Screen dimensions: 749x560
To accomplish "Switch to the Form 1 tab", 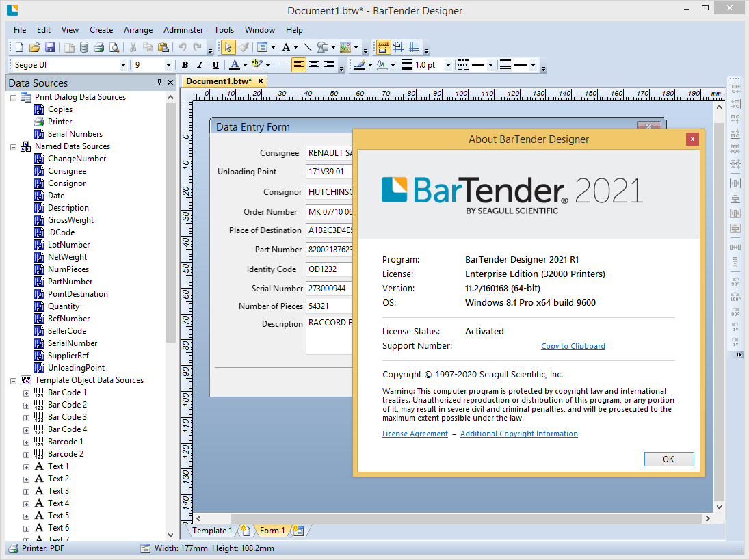I will pos(271,530).
